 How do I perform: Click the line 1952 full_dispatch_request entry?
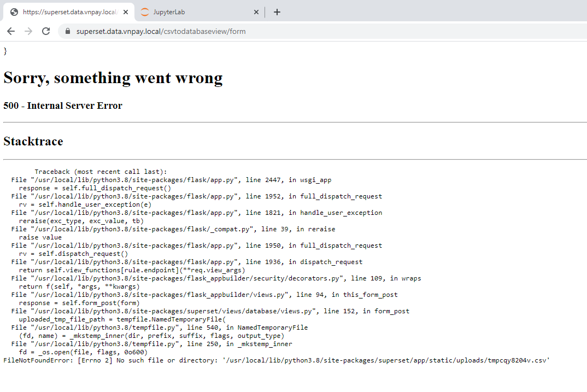click(x=197, y=197)
